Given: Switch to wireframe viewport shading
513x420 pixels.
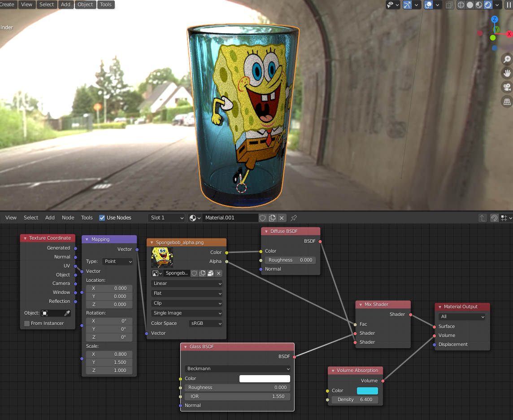Looking at the screenshot, I should tap(461, 5).
